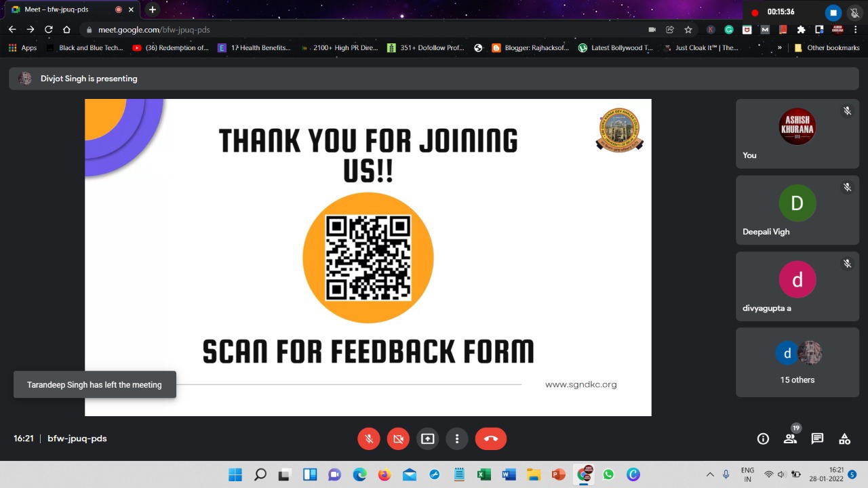Open more options three-dot menu
The height and width of the screenshot is (488, 868).
pyautogui.click(x=457, y=439)
